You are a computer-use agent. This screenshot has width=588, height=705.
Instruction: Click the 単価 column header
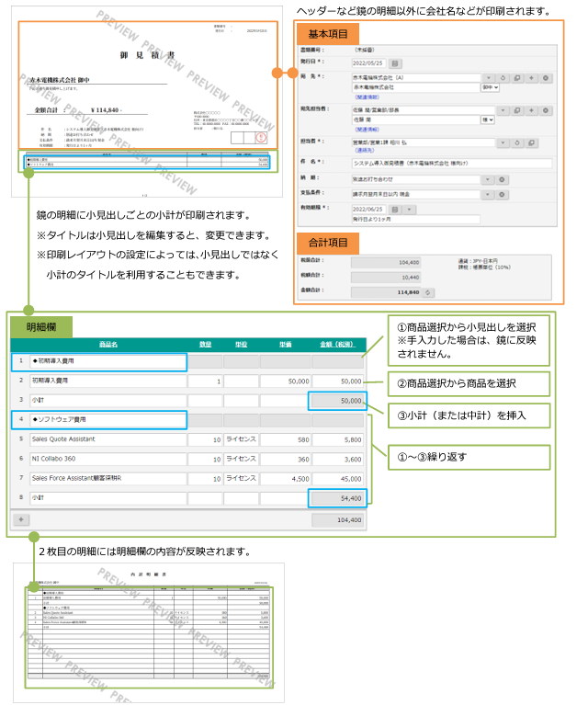[x=286, y=345]
